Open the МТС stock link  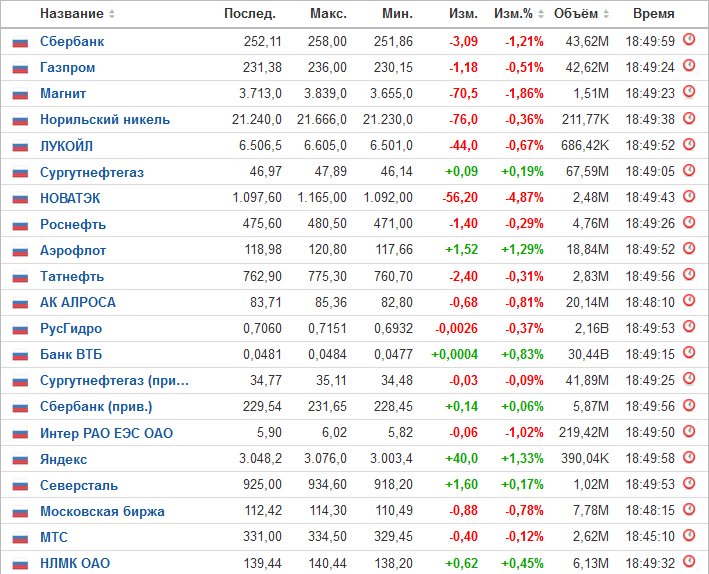(54, 537)
